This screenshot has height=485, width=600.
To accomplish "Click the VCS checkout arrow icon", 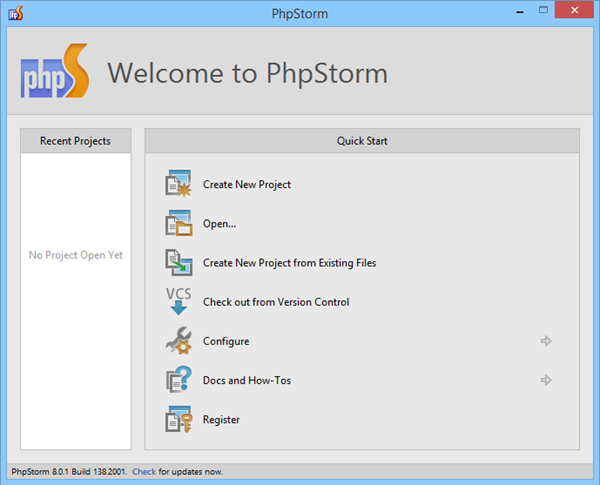I will (176, 301).
